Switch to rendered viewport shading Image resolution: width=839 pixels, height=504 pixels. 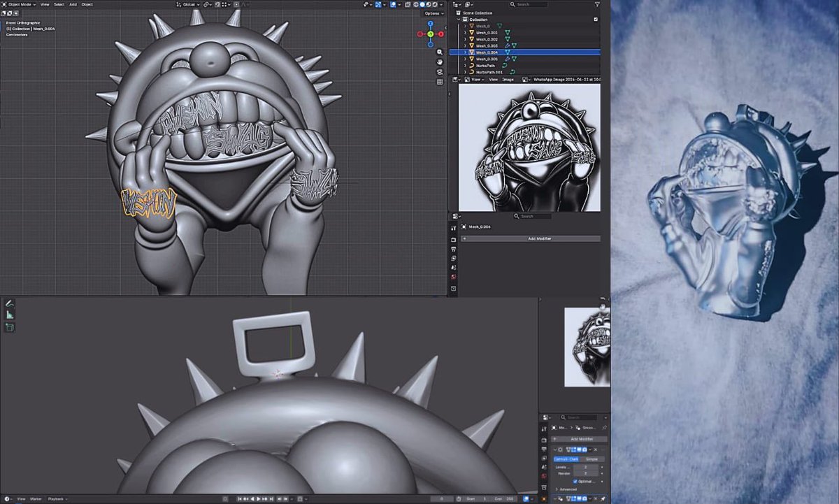(x=435, y=4)
